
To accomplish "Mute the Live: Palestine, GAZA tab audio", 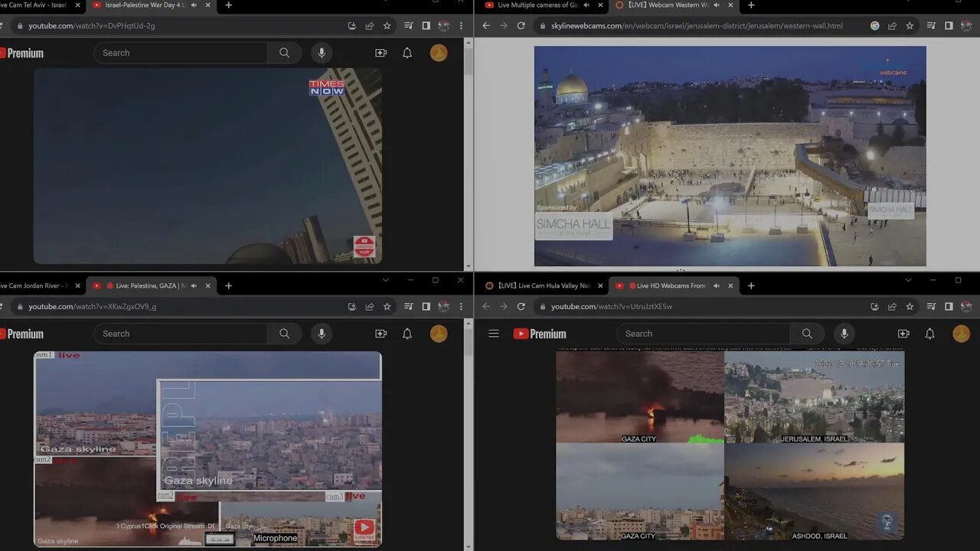I will click(x=194, y=285).
